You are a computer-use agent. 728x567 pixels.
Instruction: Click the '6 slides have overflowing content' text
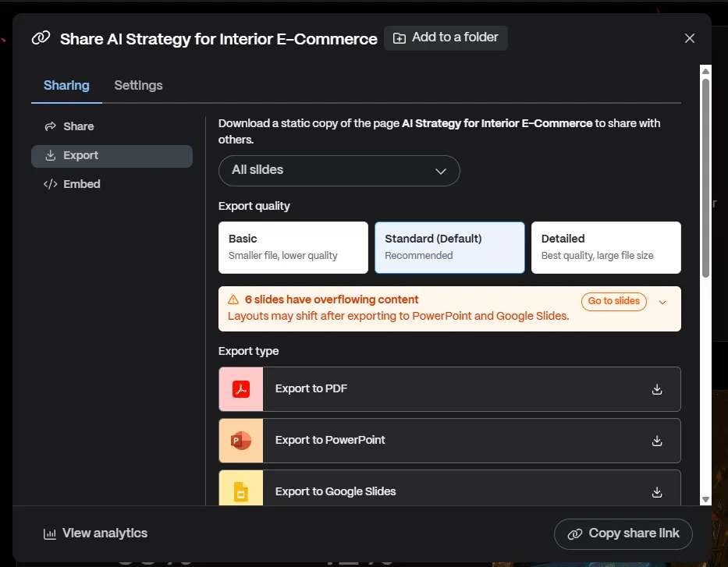(332, 299)
